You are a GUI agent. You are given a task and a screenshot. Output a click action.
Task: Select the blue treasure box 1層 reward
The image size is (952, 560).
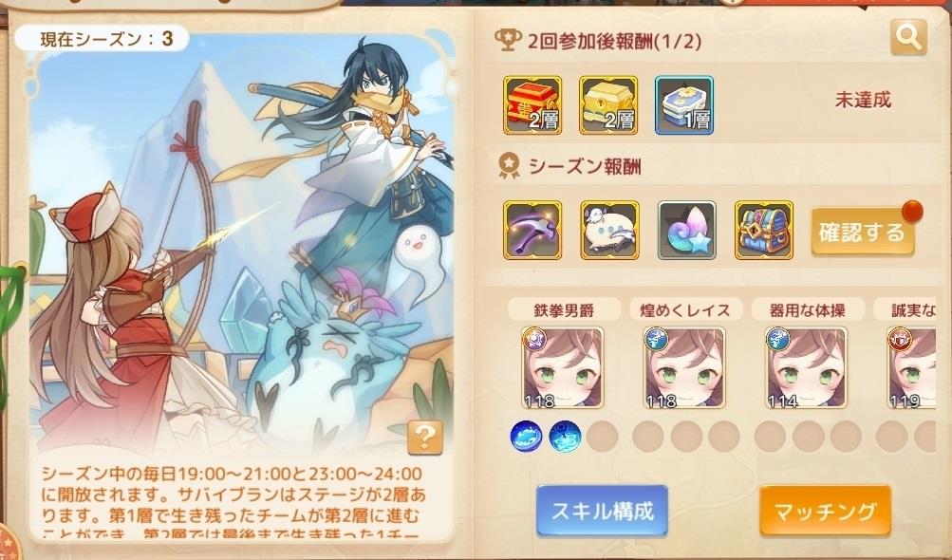(684, 105)
